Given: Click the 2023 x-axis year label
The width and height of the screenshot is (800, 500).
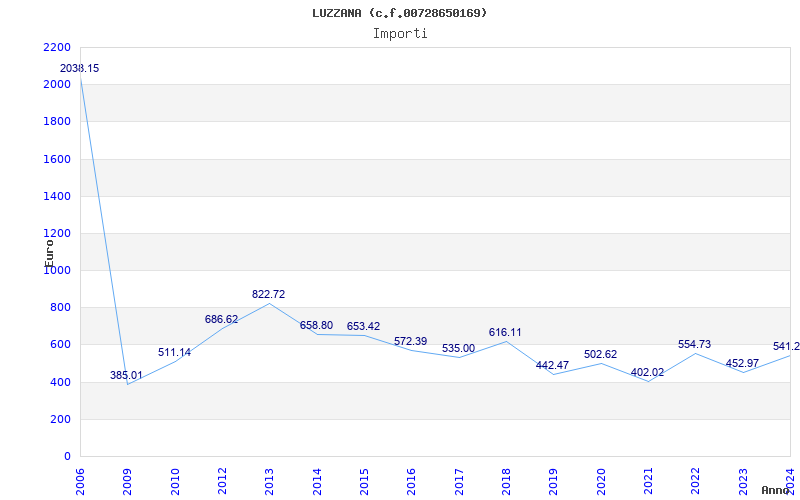Looking at the screenshot, I should 743,482.
